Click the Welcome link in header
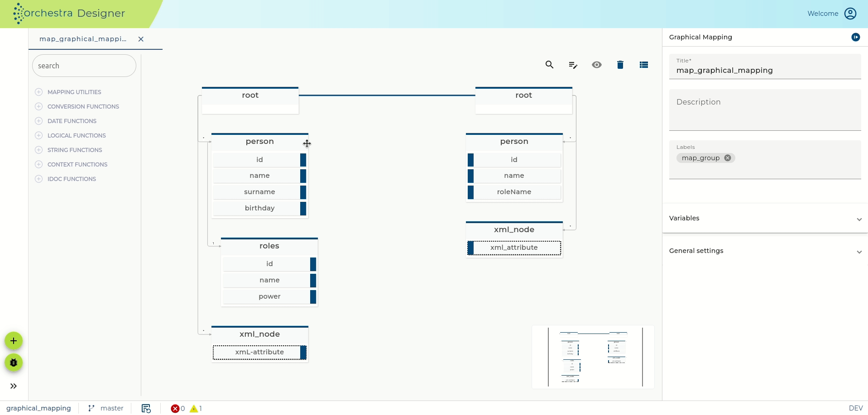 [x=823, y=14]
